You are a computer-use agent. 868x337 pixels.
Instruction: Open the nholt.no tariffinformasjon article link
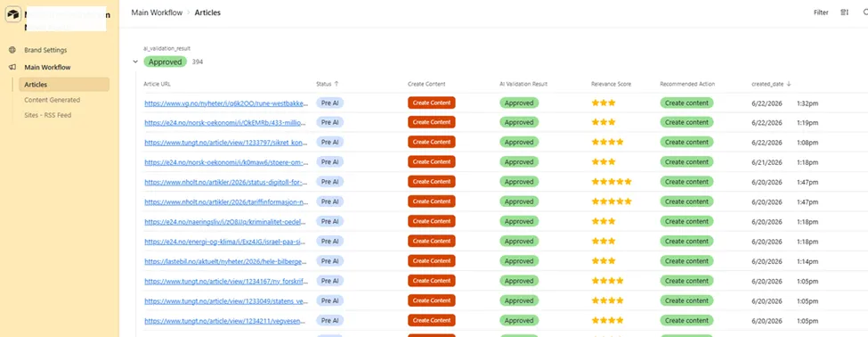pyautogui.click(x=225, y=201)
